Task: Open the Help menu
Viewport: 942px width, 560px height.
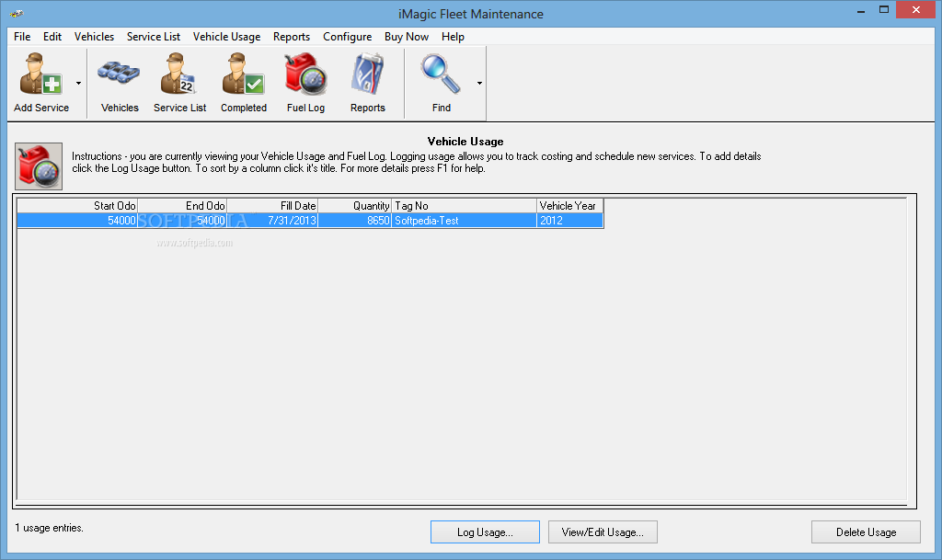Action: pos(453,37)
